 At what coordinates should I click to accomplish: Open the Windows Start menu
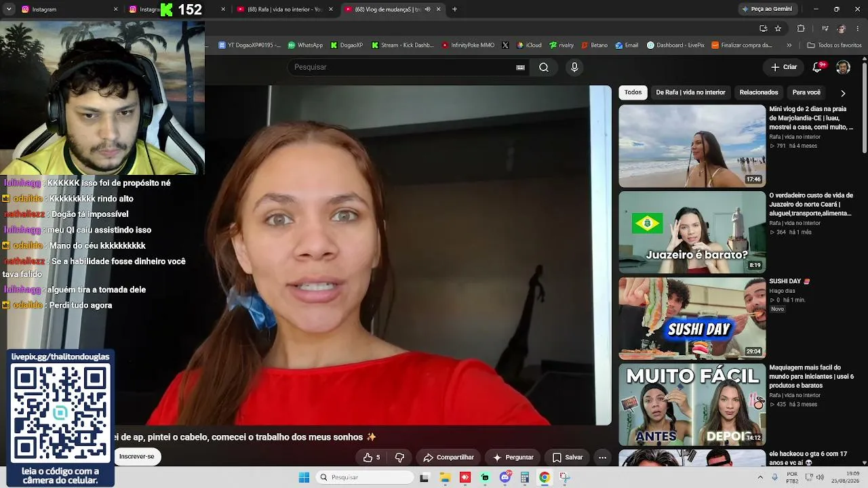point(304,477)
